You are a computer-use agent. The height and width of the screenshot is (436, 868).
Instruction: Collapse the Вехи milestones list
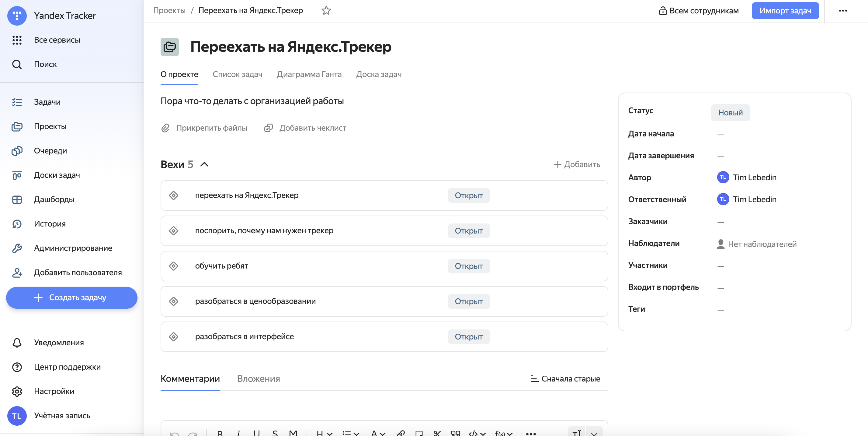pyautogui.click(x=205, y=164)
